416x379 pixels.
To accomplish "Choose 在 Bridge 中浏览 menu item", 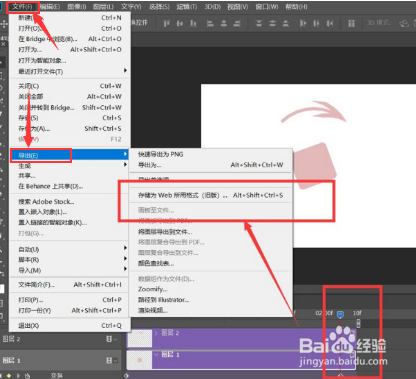I will coord(70,39).
